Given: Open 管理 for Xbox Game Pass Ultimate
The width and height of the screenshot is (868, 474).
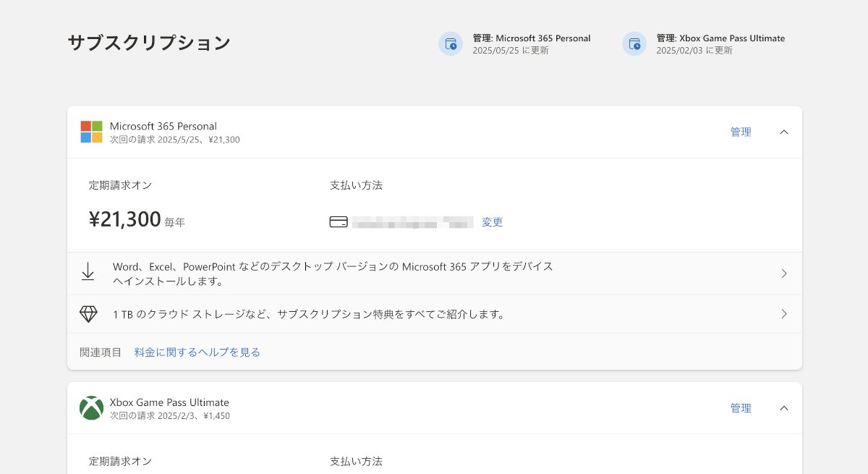Looking at the screenshot, I should [741, 407].
